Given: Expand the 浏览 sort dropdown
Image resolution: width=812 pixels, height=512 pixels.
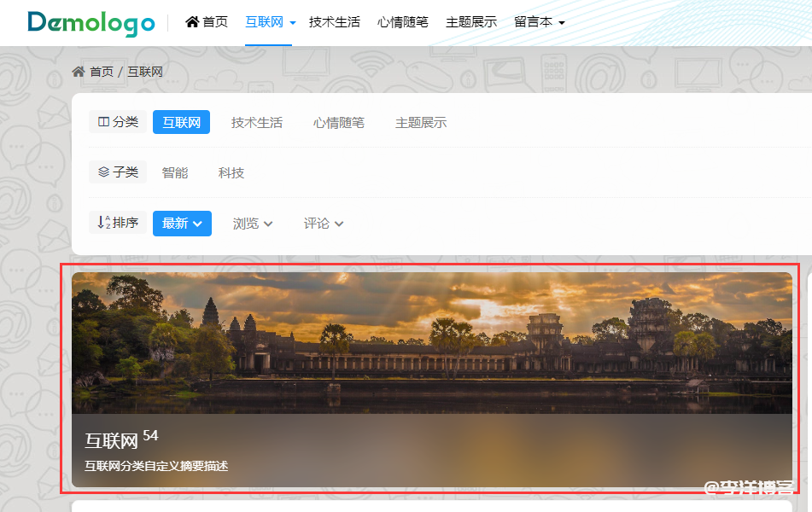Looking at the screenshot, I should (252, 223).
